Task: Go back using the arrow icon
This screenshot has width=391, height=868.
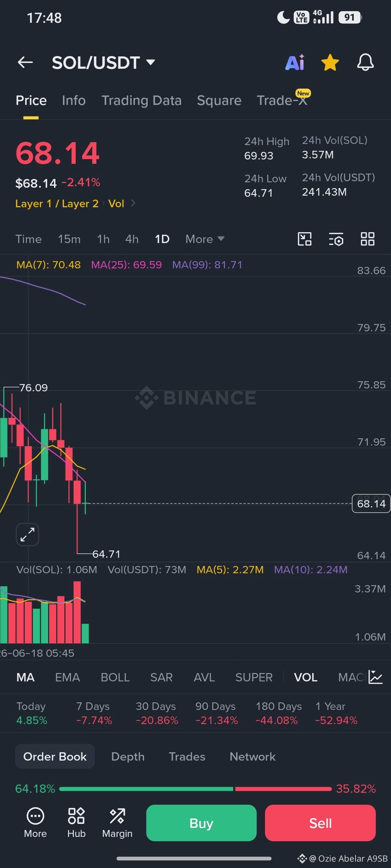Action: click(25, 63)
